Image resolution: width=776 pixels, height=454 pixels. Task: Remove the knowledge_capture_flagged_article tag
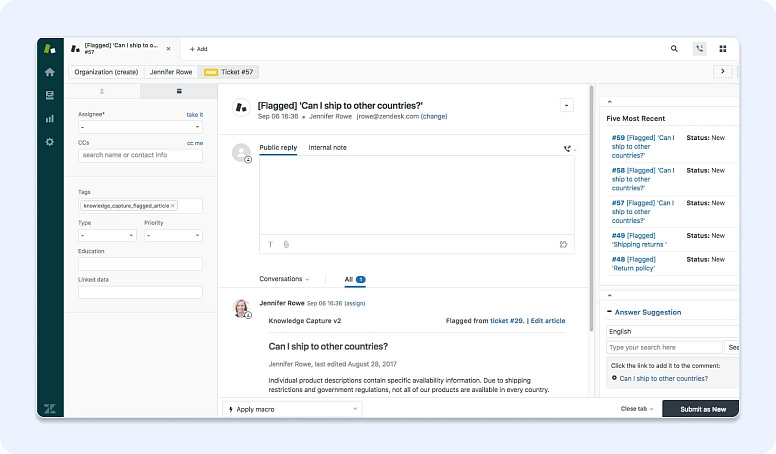click(x=173, y=206)
